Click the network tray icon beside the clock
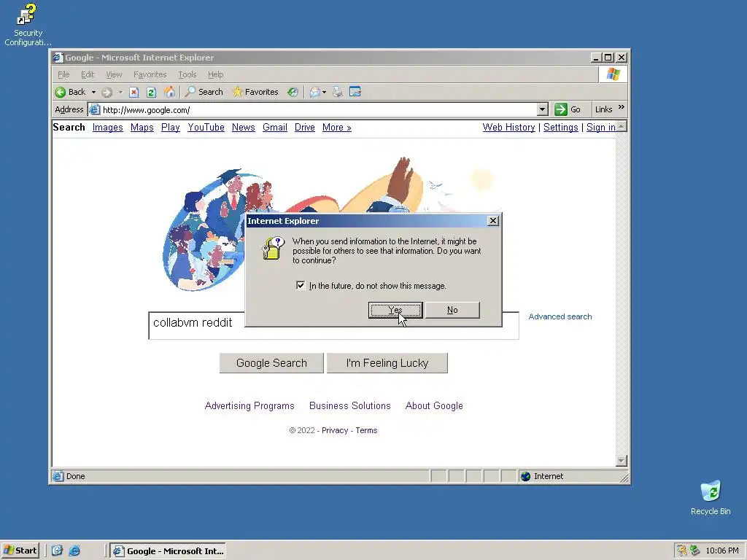The image size is (747, 560). 694,551
